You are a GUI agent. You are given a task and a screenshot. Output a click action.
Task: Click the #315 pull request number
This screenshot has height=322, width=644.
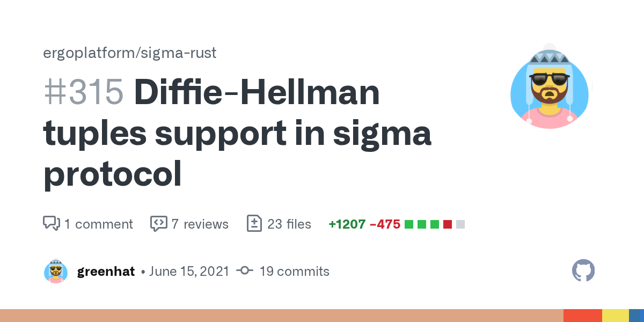(83, 92)
